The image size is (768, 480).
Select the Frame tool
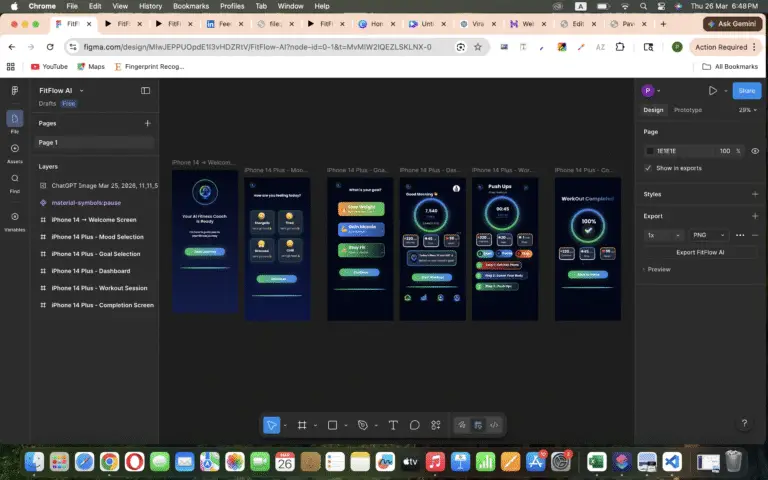pyautogui.click(x=302, y=425)
